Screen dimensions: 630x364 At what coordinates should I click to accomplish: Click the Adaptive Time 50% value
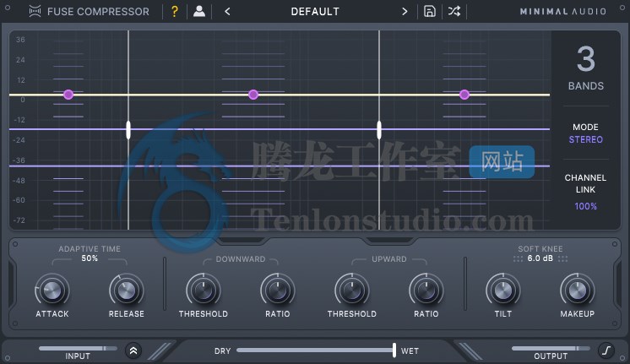pos(90,258)
